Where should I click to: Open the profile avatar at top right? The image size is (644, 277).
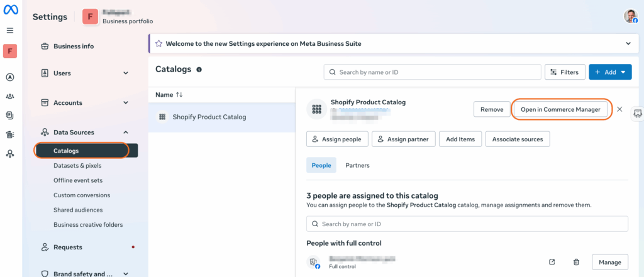click(x=630, y=16)
